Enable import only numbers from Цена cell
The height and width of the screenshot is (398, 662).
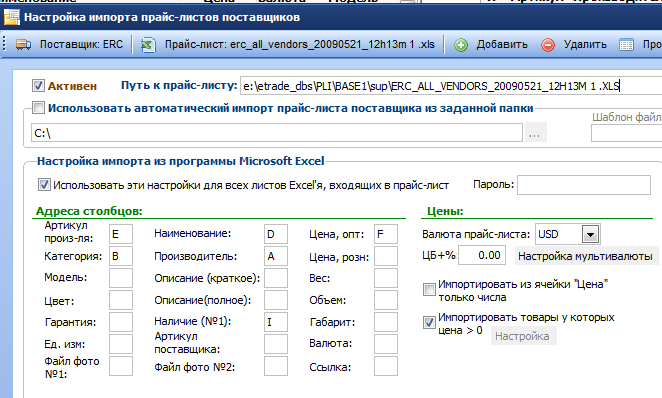(429, 290)
